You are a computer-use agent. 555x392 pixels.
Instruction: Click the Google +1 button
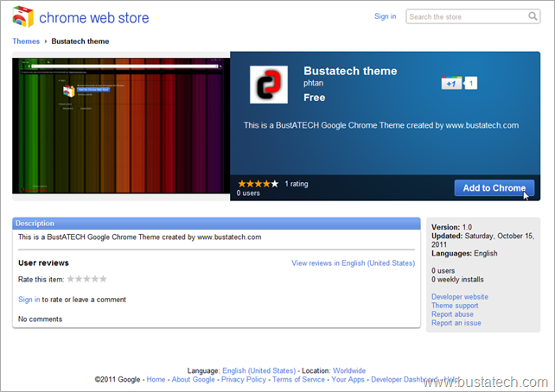pyautogui.click(x=451, y=83)
